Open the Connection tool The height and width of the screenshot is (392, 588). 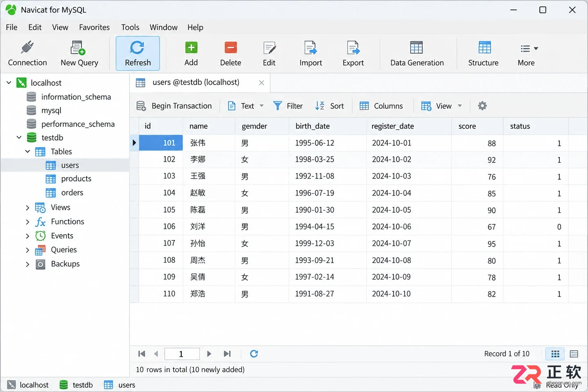[27, 53]
